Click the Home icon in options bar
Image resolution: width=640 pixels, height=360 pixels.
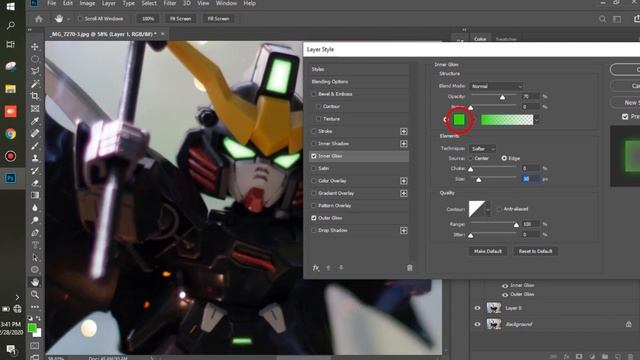click(x=39, y=19)
